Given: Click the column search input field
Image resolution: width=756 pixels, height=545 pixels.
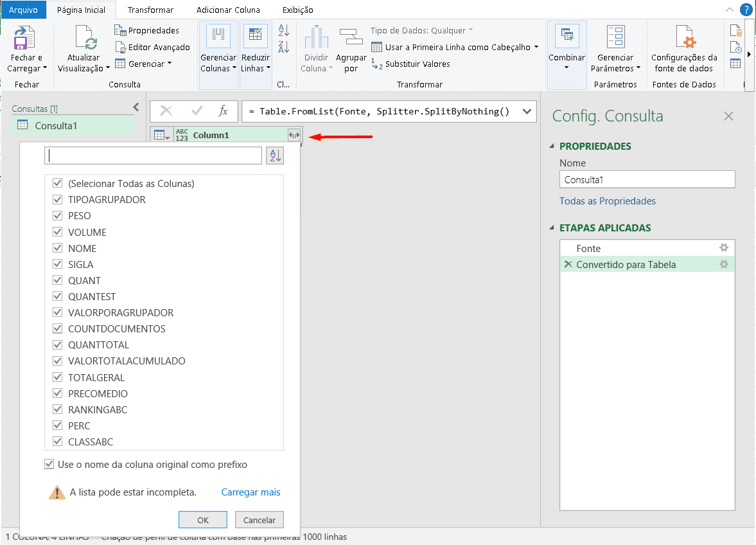Looking at the screenshot, I should 153,156.
